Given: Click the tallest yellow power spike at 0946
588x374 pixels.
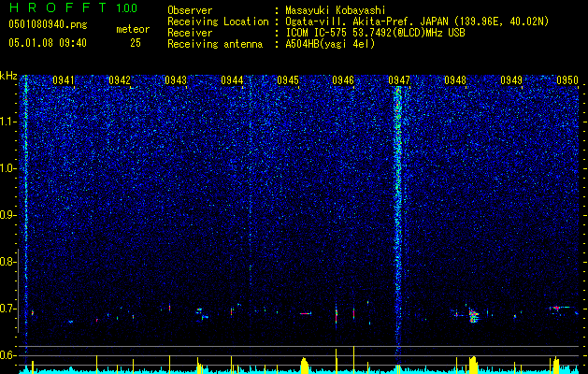Looking at the screenshot, I should coord(353,359).
